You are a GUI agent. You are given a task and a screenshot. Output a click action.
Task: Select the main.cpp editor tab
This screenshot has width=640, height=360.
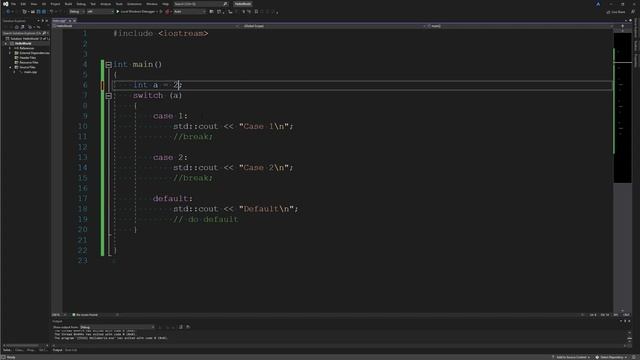(x=60, y=20)
